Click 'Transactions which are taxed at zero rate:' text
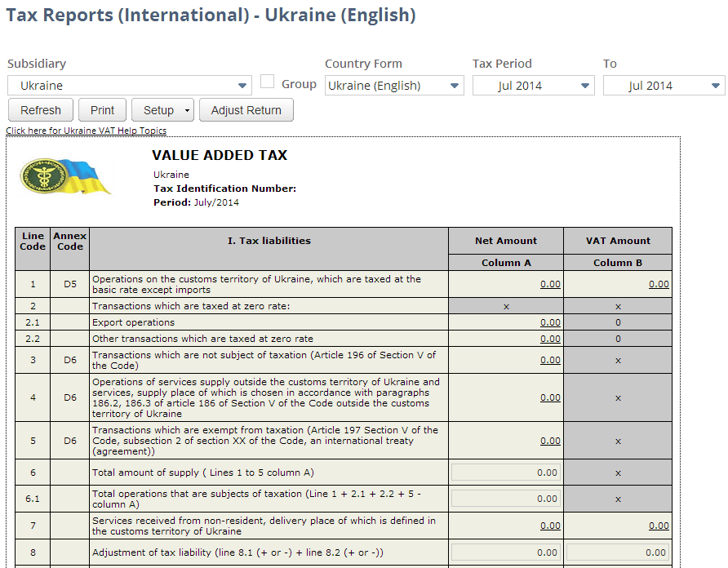 point(191,306)
